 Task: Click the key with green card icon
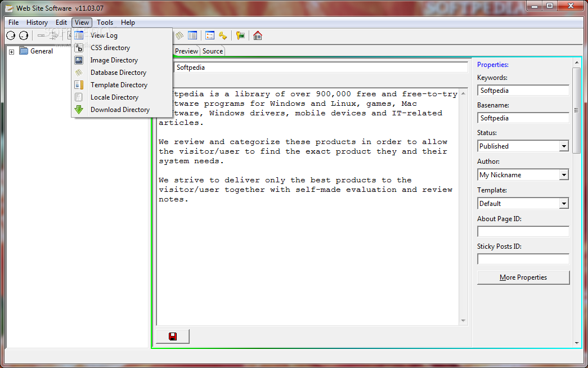(240, 35)
